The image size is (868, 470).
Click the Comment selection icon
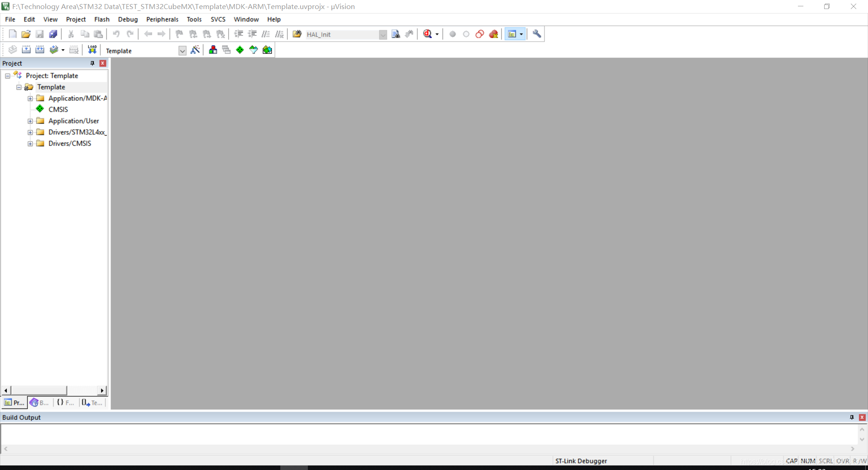[266, 34]
